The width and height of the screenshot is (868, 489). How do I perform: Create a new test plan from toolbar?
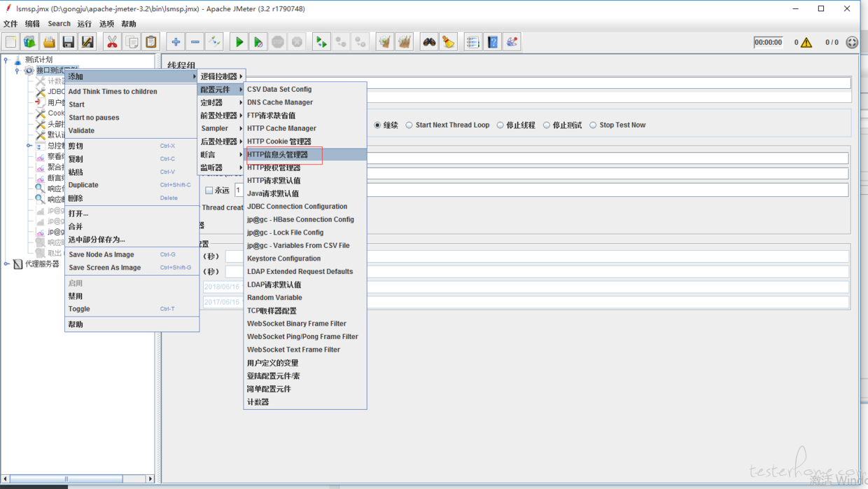tap(10, 42)
